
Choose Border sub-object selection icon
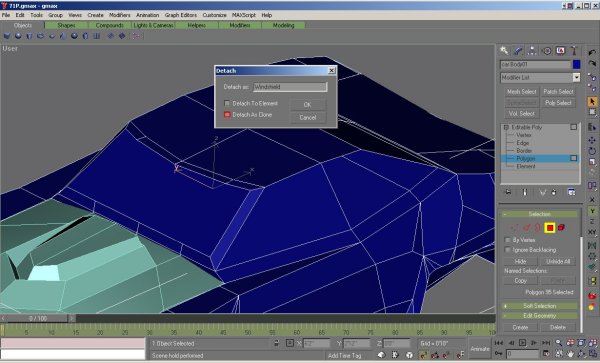538,228
